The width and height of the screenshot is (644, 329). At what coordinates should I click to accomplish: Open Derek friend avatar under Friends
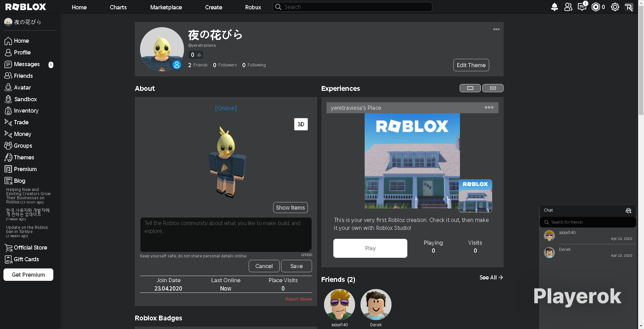tap(376, 305)
